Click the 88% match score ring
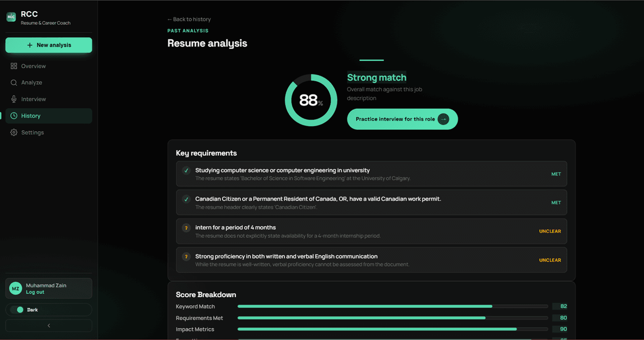This screenshot has width=644, height=340. [311, 100]
